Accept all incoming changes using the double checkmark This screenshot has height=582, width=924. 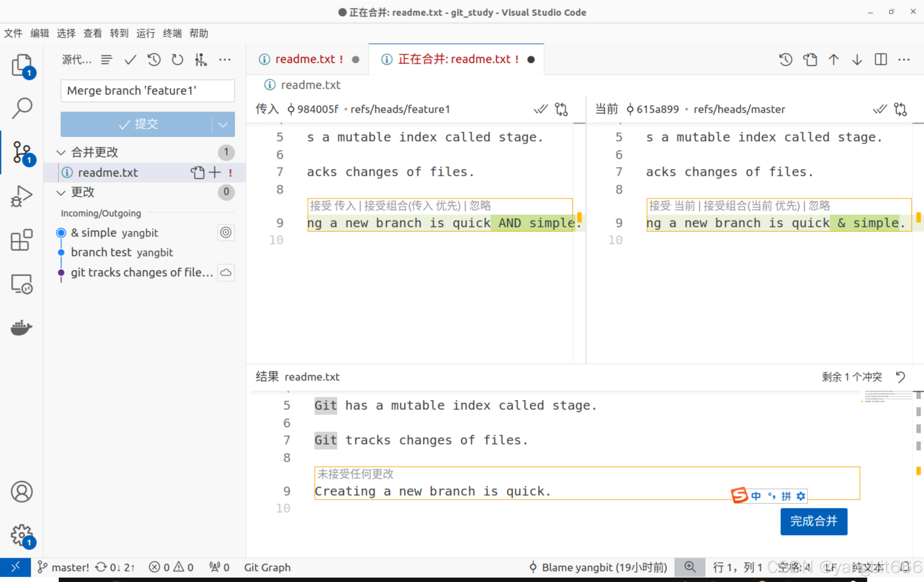tap(540, 109)
